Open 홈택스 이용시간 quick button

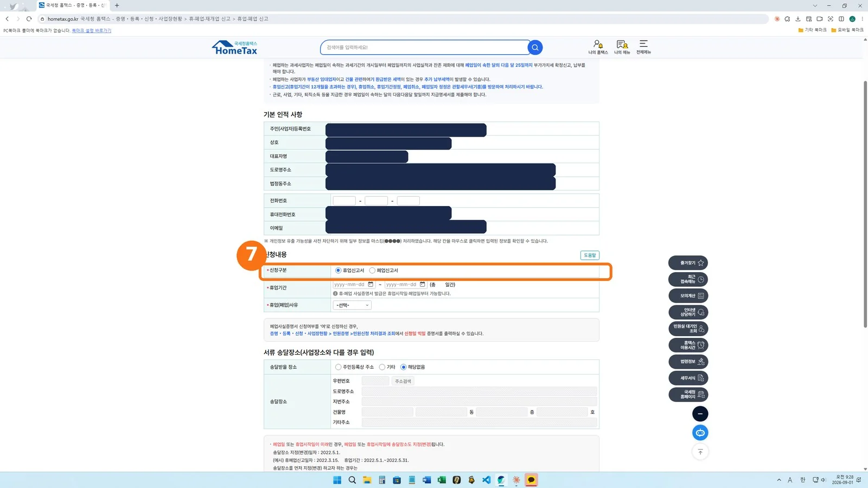point(688,345)
